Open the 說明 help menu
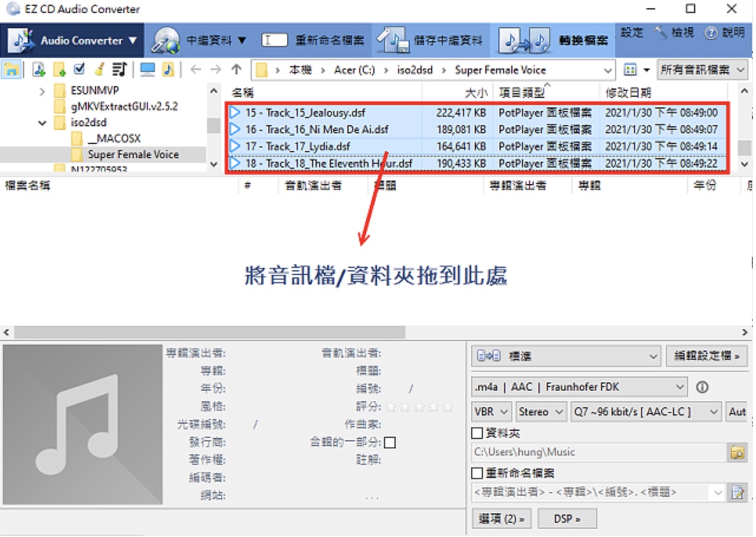756x537 pixels. click(725, 32)
